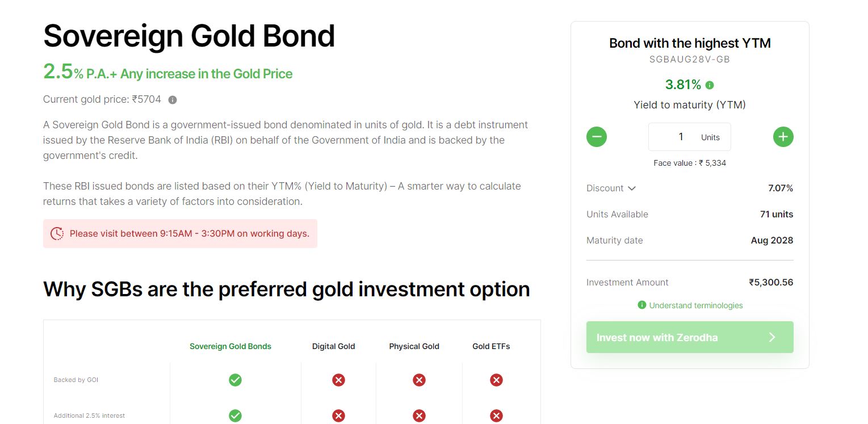Click the arrow on Invest now button

click(x=772, y=337)
